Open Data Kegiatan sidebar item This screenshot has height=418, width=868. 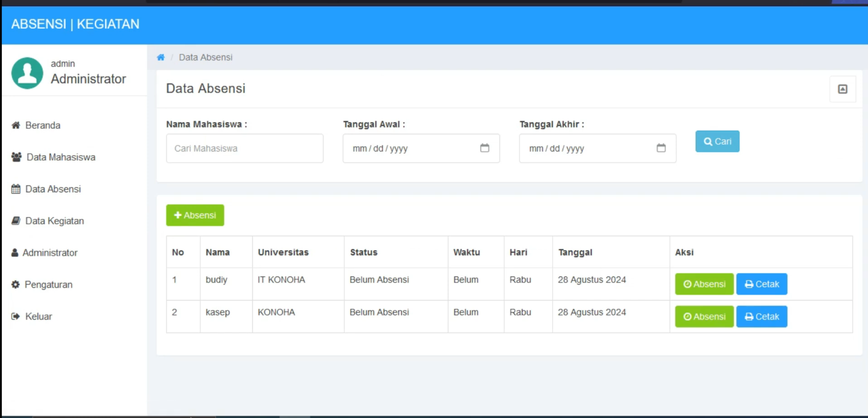point(48,221)
